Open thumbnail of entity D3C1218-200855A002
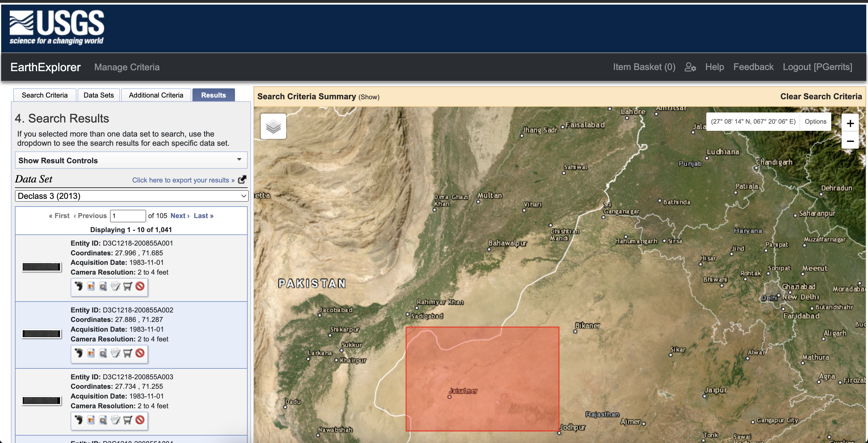This screenshot has width=868, height=443. (41, 334)
